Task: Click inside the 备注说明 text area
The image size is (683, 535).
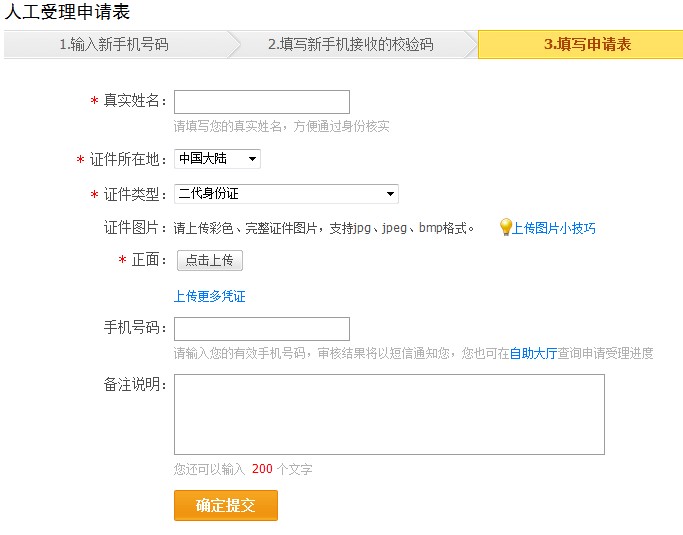Action: pyautogui.click(x=389, y=414)
